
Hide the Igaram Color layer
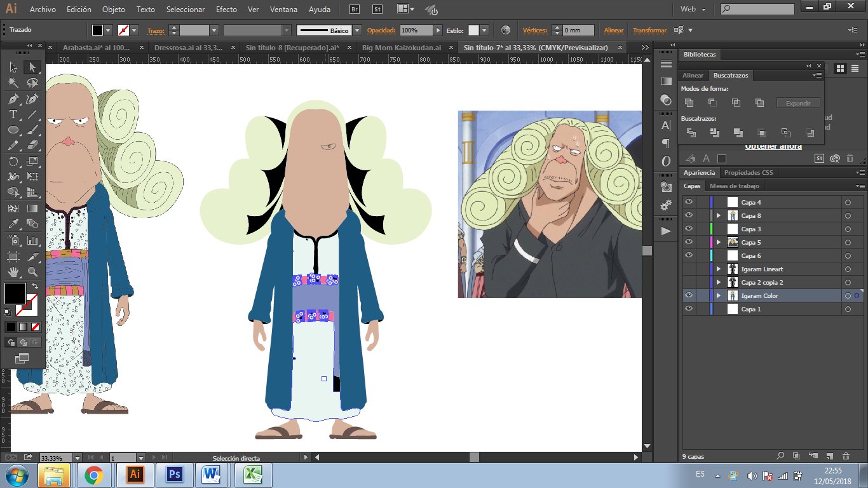click(688, 295)
